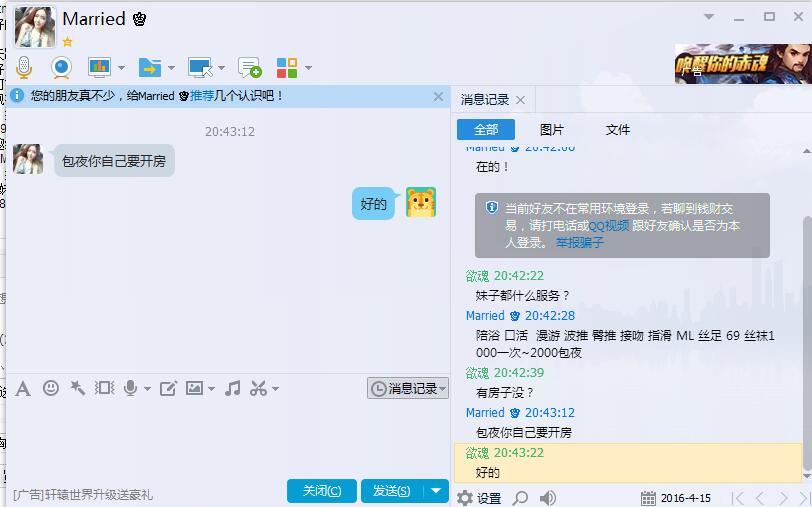Click Married contact name in header

click(94, 19)
